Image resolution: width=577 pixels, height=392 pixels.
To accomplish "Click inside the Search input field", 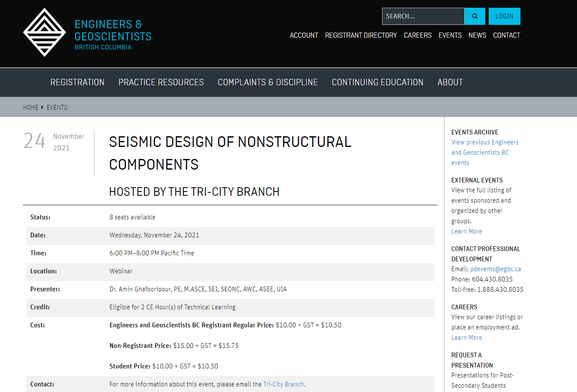I will pos(423,16).
